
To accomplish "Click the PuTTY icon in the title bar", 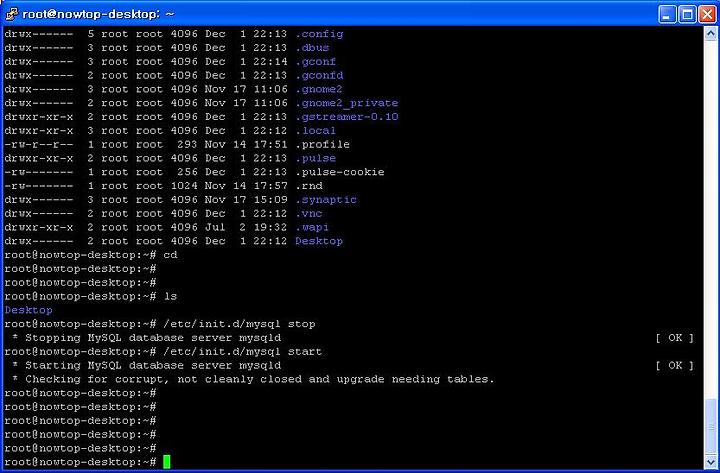I will (11, 14).
